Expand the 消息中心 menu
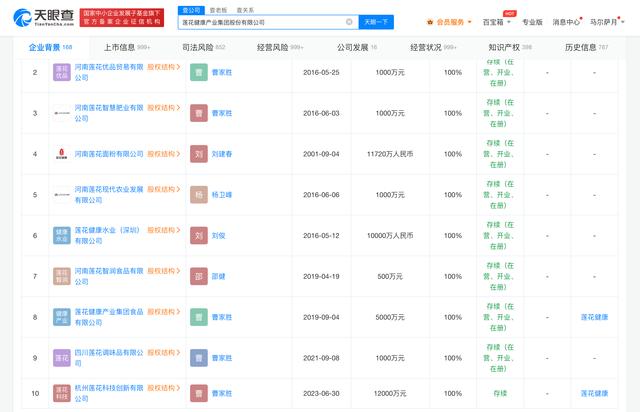 tap(567, 21)
